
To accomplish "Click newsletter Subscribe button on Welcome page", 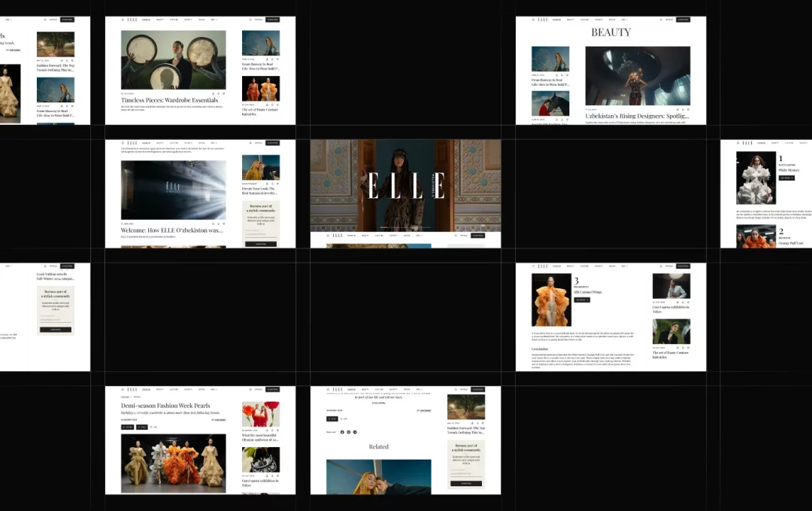I will coord(261,244).
